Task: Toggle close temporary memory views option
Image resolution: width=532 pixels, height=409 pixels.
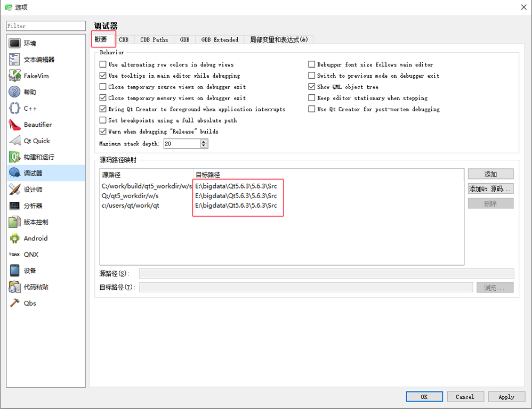Action: [x=103, y=97]
